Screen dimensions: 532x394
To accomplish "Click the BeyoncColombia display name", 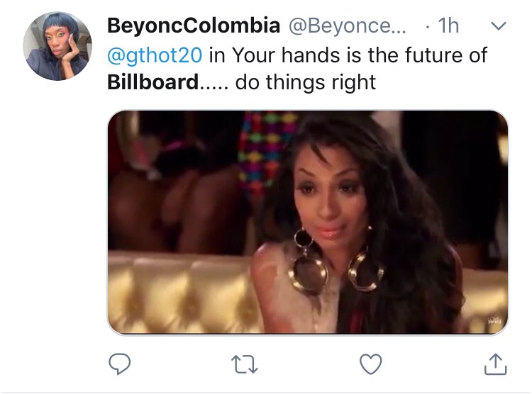I will pyautogui.click(x=193, y=26).
